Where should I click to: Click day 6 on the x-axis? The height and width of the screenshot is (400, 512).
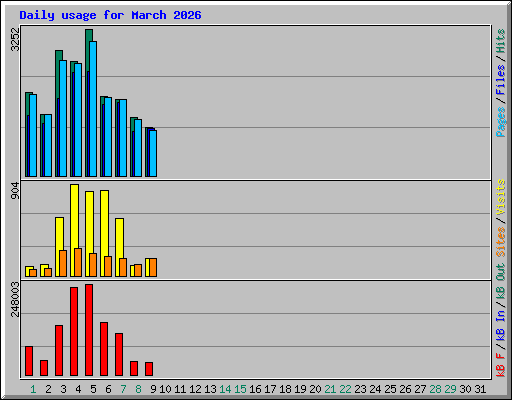point(108,389)
